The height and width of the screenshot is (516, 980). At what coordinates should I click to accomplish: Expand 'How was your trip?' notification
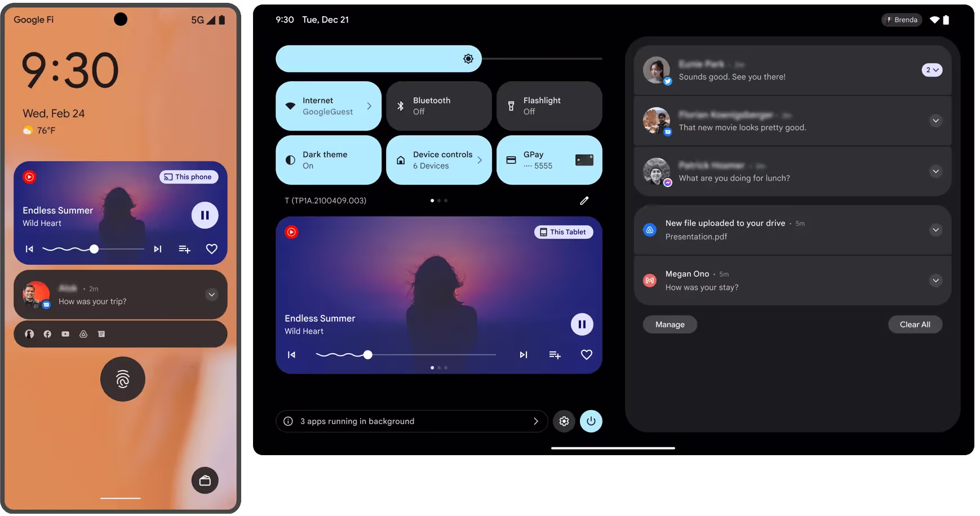(211, 295)
